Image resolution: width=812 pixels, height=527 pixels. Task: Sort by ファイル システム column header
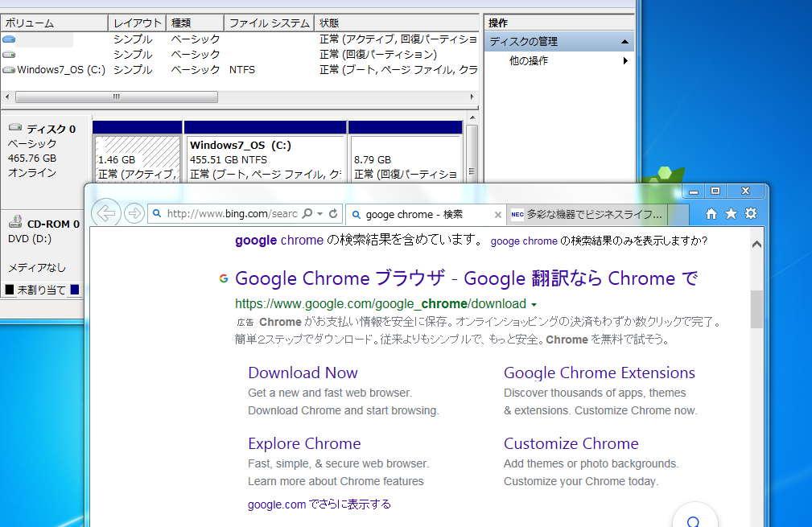coord(270,23)
